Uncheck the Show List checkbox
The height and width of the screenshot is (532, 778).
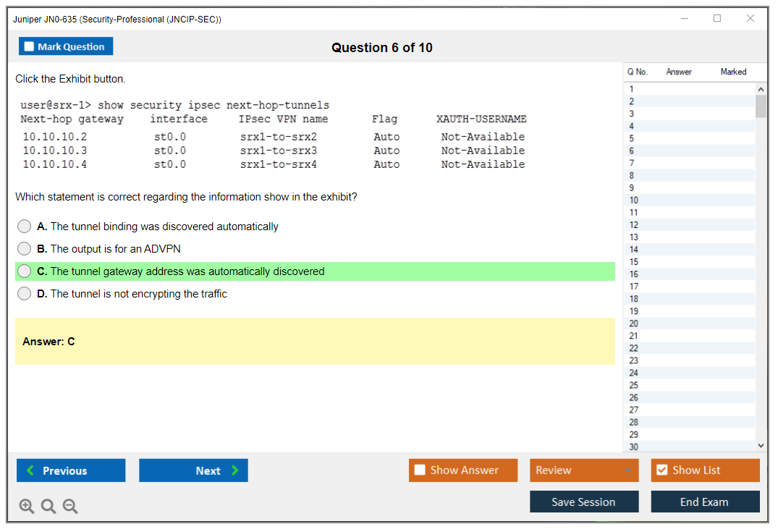click(x=661, y=470)
